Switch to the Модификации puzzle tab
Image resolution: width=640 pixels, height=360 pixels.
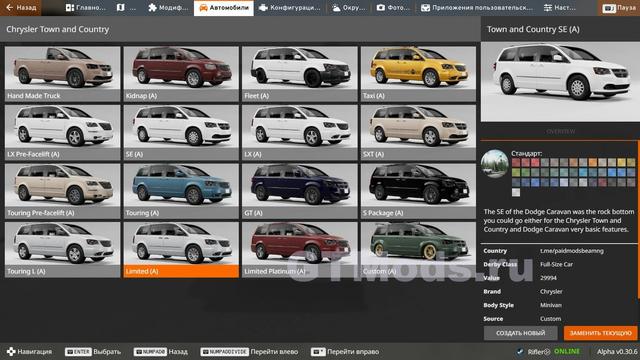click(168, 8)
